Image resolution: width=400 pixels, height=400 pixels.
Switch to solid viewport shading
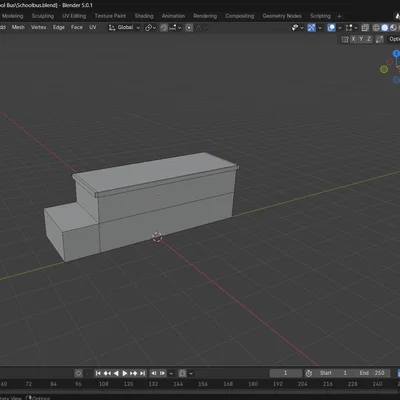(385, 28)
